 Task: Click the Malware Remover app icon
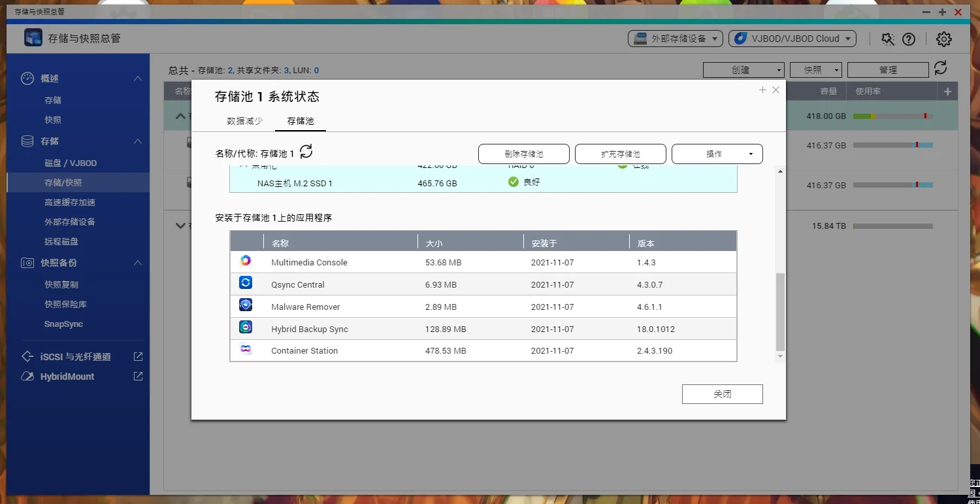(246, 305)
